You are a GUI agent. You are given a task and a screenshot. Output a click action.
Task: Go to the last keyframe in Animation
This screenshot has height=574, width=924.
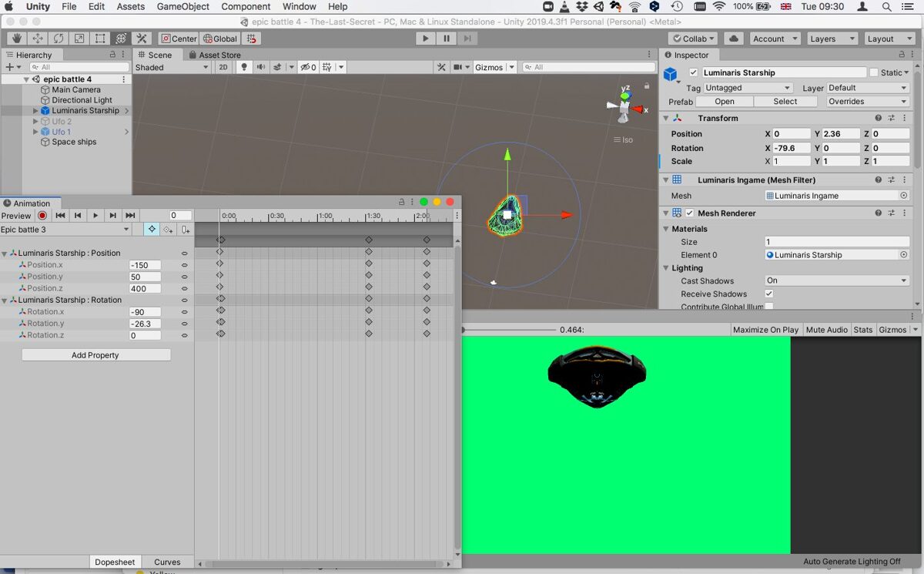[130, 216]
